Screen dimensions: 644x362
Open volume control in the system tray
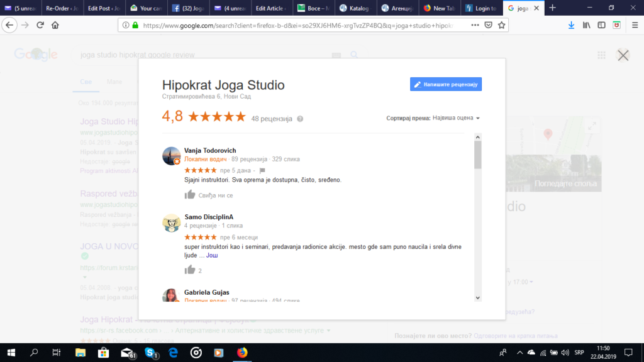coord(565,353)
